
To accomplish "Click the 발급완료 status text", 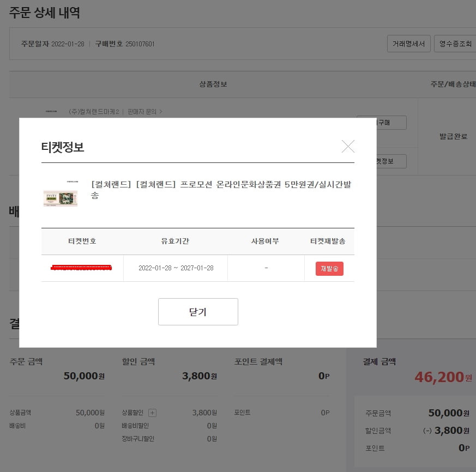I will [454, 136].
